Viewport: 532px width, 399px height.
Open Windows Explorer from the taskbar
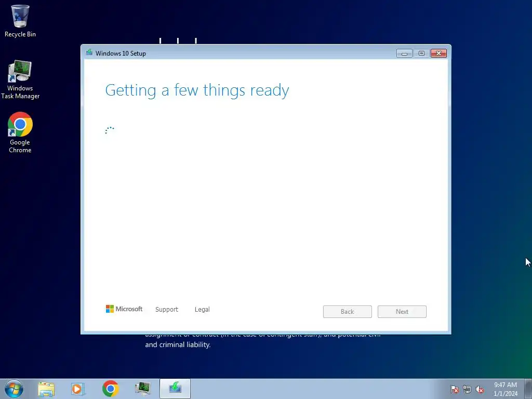(x=46, y=389)
